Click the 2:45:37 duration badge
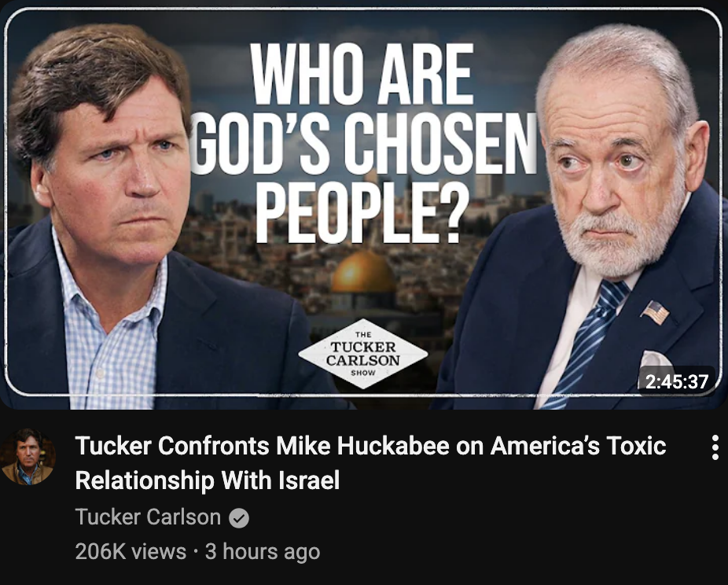The height and width of the screenshot is (585, 728). tap(676, 381)
